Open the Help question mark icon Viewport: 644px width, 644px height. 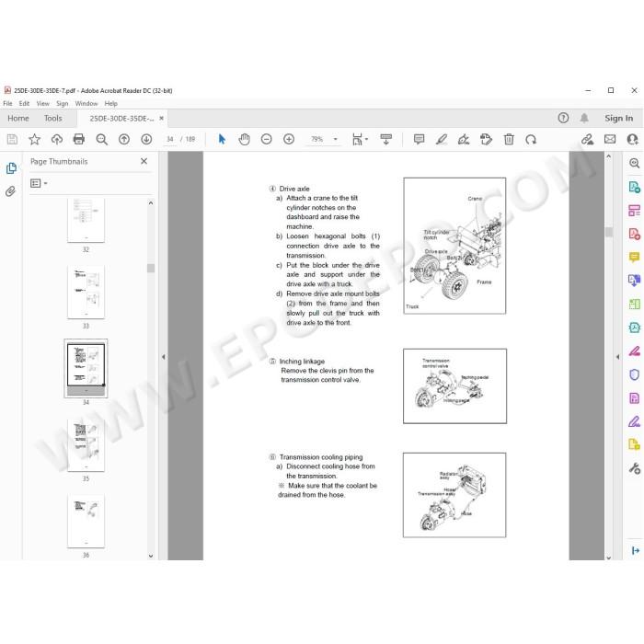click(563, 119)
